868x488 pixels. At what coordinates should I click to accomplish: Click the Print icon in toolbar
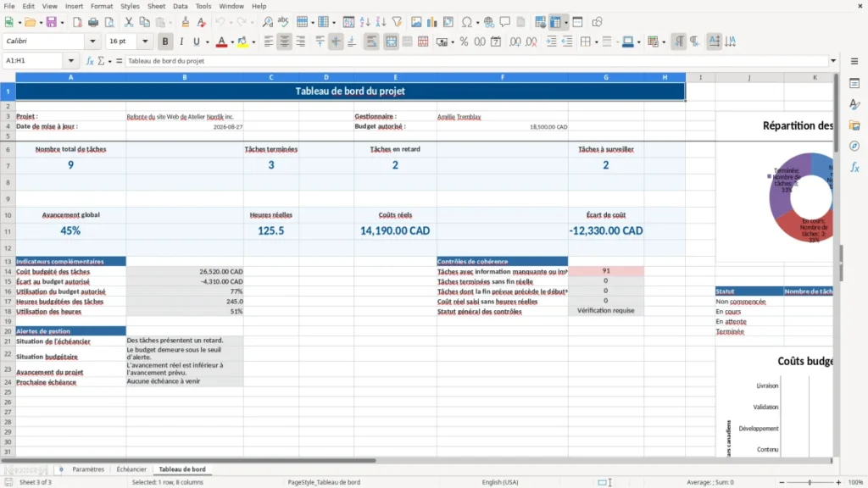coord(93,22)
